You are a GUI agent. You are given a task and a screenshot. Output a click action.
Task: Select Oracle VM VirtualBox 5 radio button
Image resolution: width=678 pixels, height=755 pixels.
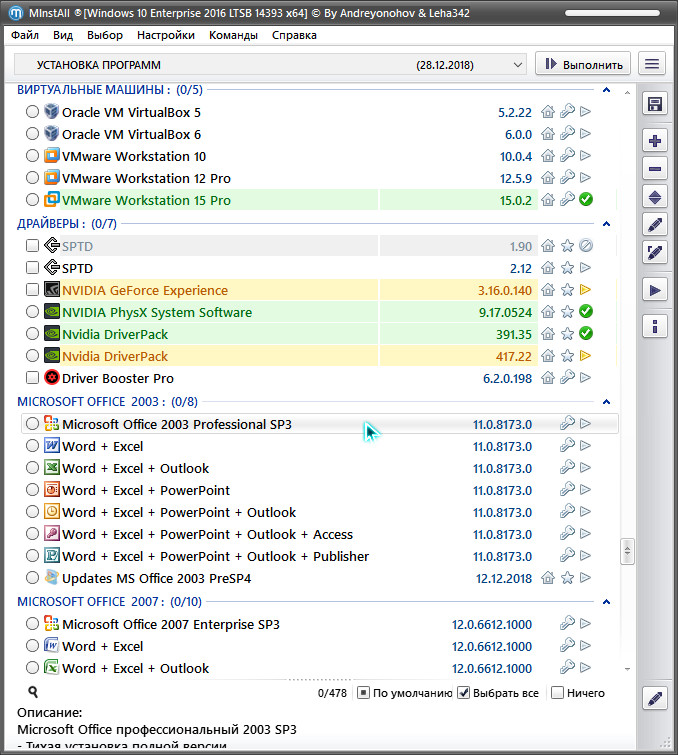pyautogui.click(x=33, y=112)
